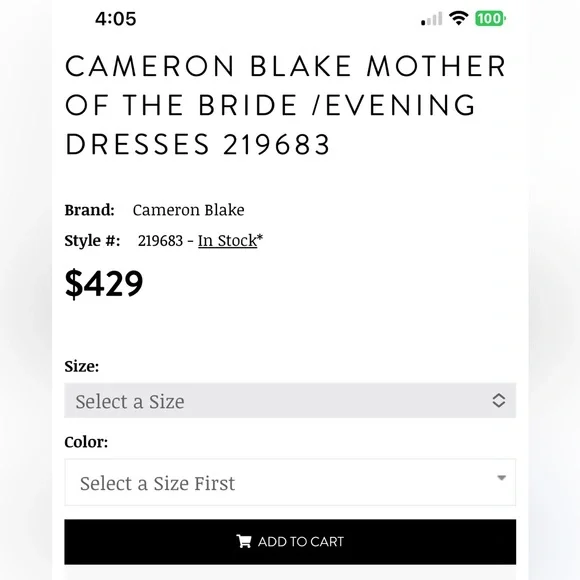580x580 pixels.
Task: Click the Brand: label
Action: (x=90, y=210)
